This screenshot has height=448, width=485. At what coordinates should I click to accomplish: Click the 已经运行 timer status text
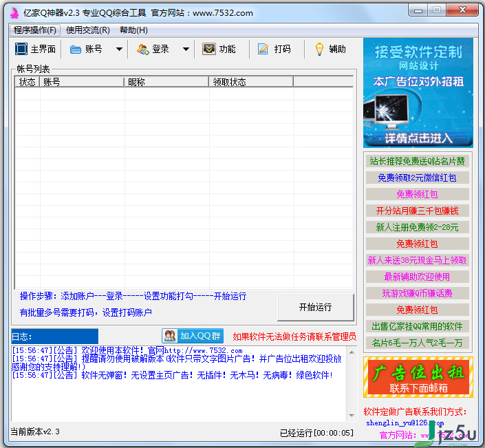pos(316,433)
